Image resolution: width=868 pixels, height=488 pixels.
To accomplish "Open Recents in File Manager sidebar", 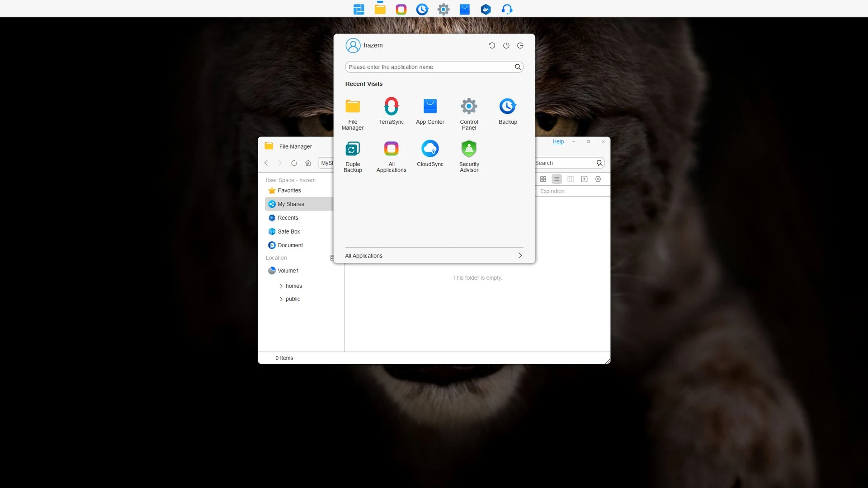I will coord(288,218).
